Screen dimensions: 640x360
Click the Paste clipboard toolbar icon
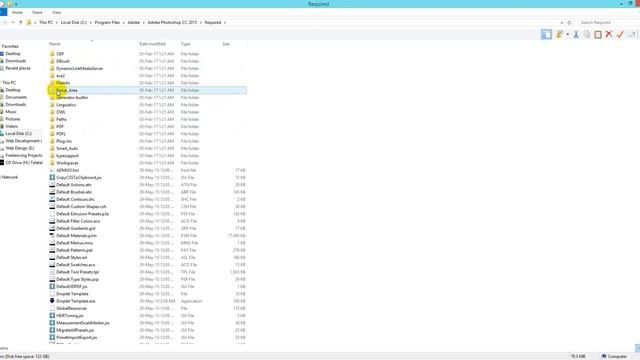click(x=598, y=35)
